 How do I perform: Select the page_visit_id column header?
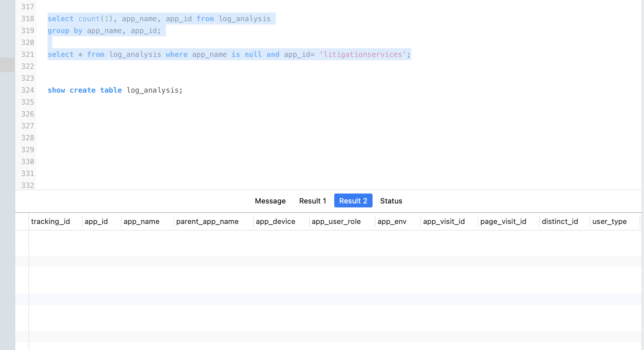pos(503,221)
